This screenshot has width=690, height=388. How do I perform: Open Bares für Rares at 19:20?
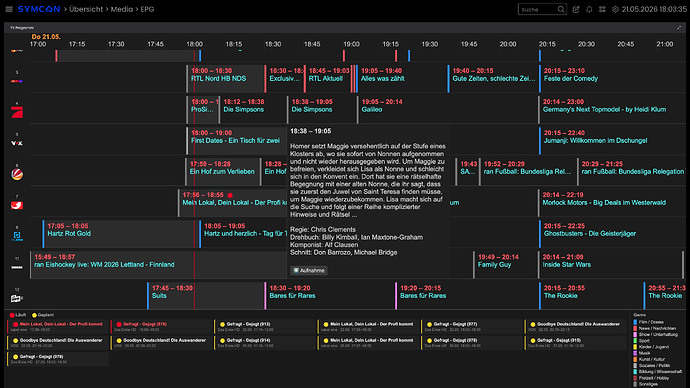(x=467, y=296)
